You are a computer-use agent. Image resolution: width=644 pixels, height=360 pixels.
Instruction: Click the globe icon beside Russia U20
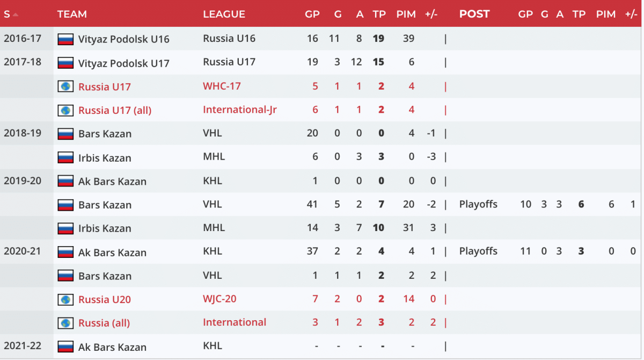[65, 299]
